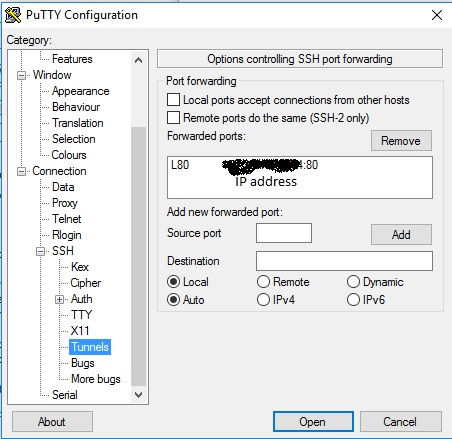Choose the IPv6 radio option
Viewport: 452px width, 439px height.
(353, 300)
